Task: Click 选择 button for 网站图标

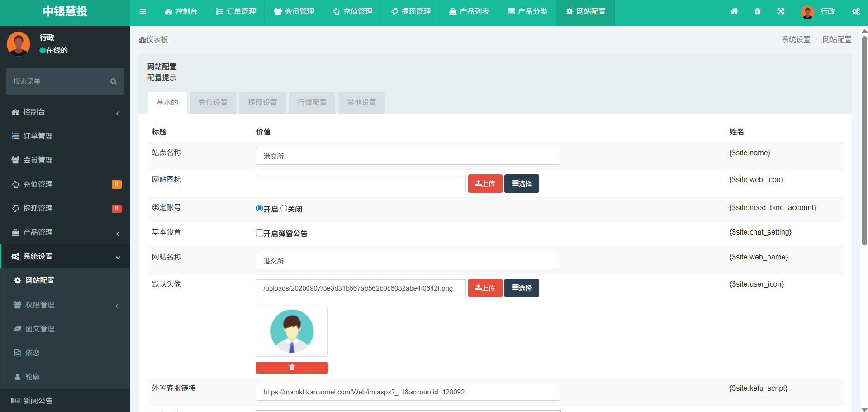Action: point(522,183)
